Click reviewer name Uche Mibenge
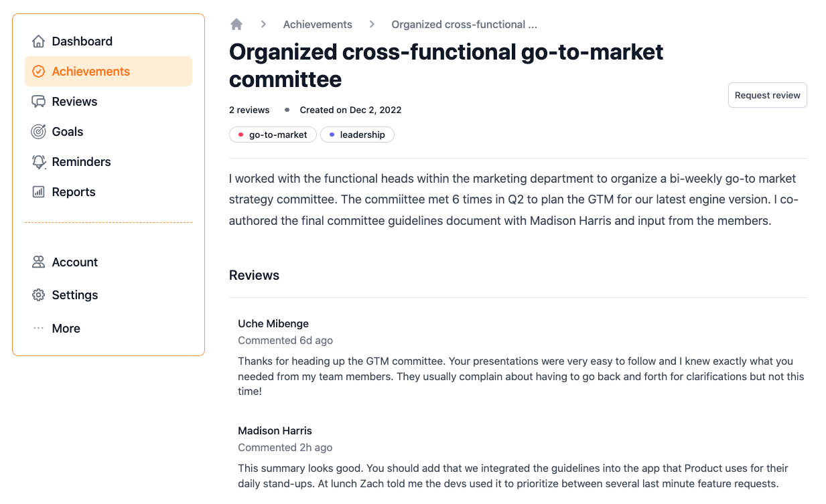Image resolution: width=826 pixels, height=504 pixels. tap(273, 324)
